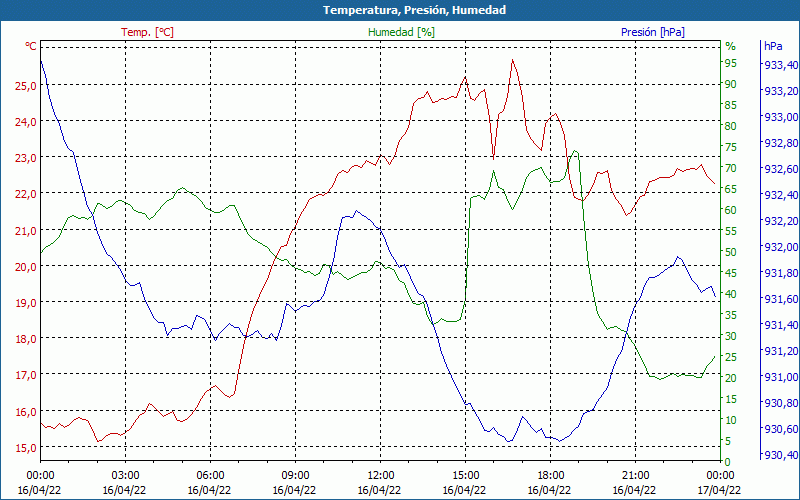The height and width of the screenshot is (500, 800).
Task: Click the 24,0 temperature axis value
Action: pos(26,122)
